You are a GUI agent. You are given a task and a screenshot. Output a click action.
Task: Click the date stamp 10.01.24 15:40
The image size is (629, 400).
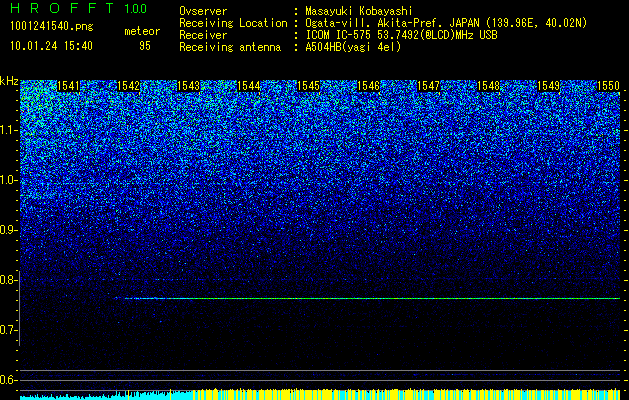coord(51,46)
